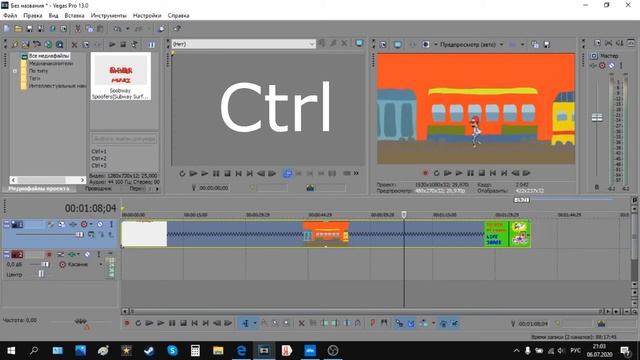Solo video track 1
Screen dimensions: 640x360
(x=111, y=224)
